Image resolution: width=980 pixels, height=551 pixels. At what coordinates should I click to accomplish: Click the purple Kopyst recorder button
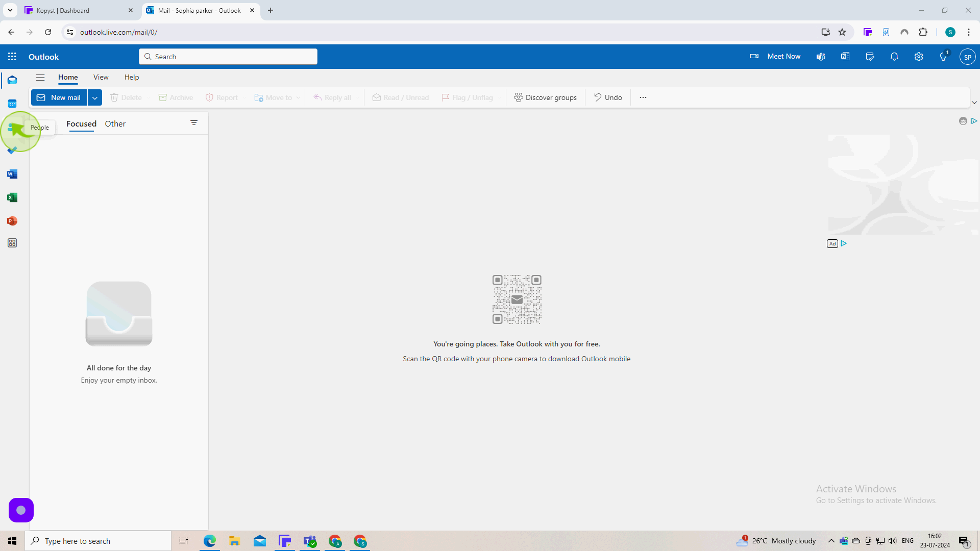pyautogui.click(x=21, y=510)
